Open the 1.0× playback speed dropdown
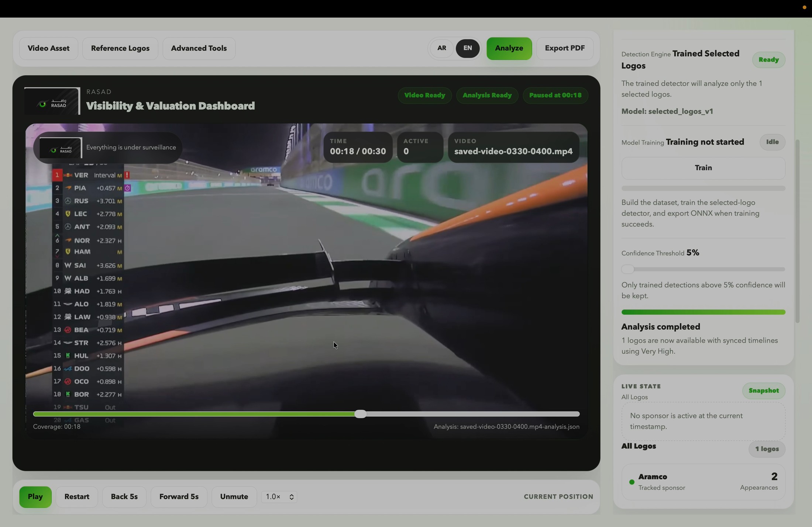This screenshot has height=527, width=812. (279, 497)
